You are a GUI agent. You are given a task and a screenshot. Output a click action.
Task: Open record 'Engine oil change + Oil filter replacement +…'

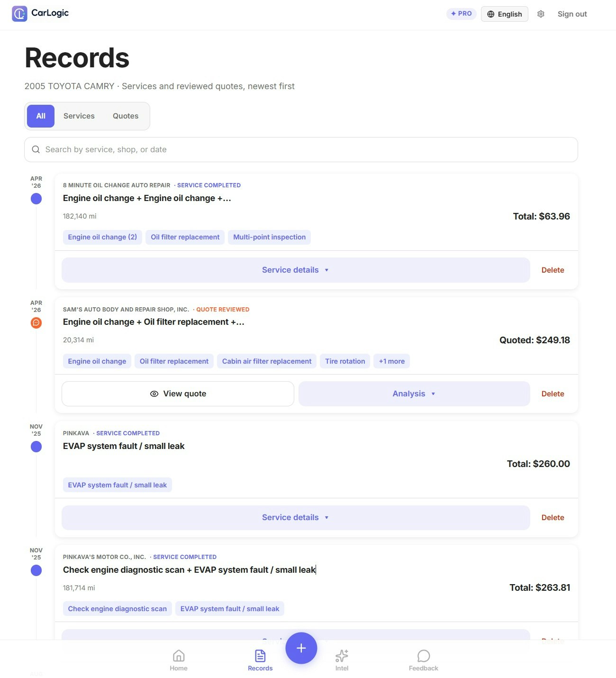point(154,322)
